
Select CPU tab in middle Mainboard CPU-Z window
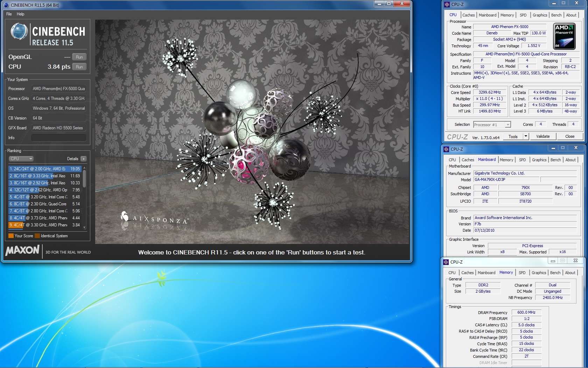(453, 160)
